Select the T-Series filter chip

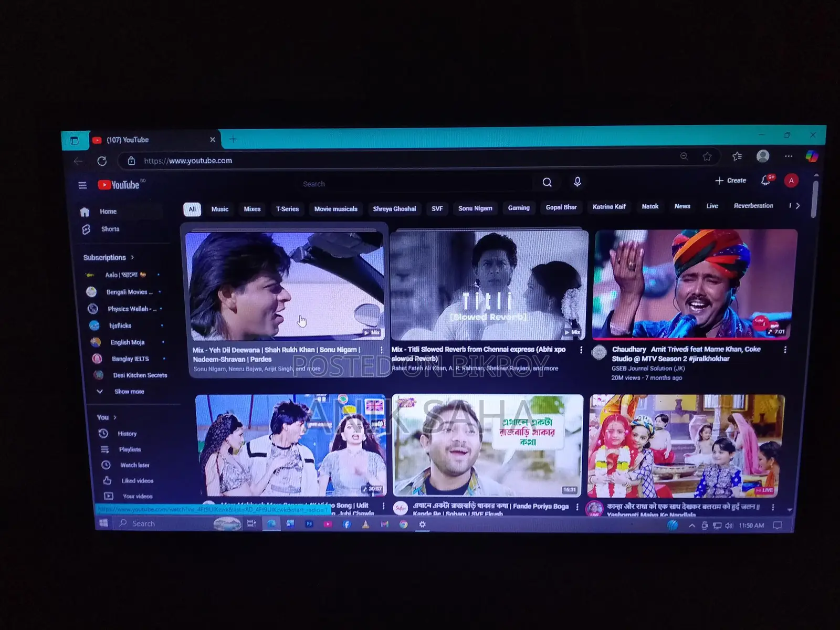coord(287,209)
